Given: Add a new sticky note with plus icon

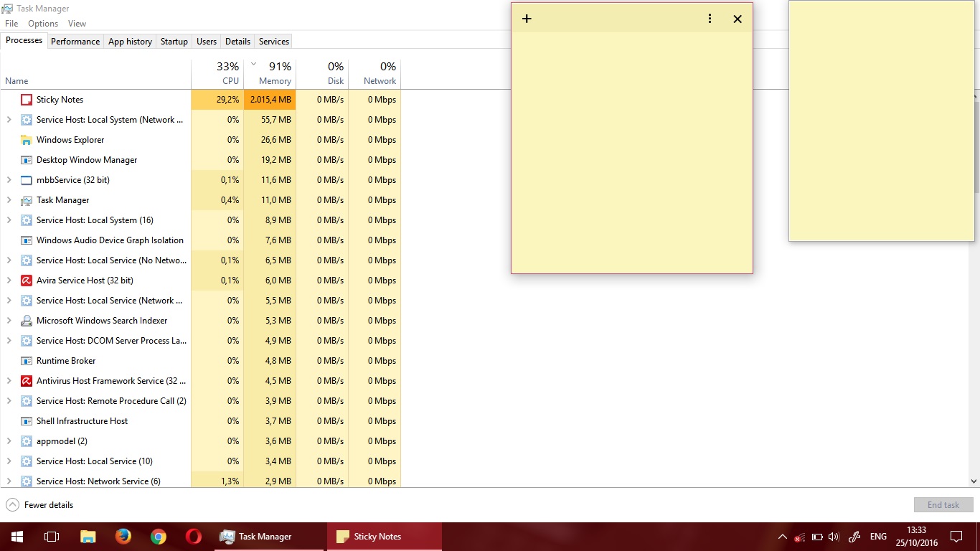Looking at the screenshot, I should [527, 19].
